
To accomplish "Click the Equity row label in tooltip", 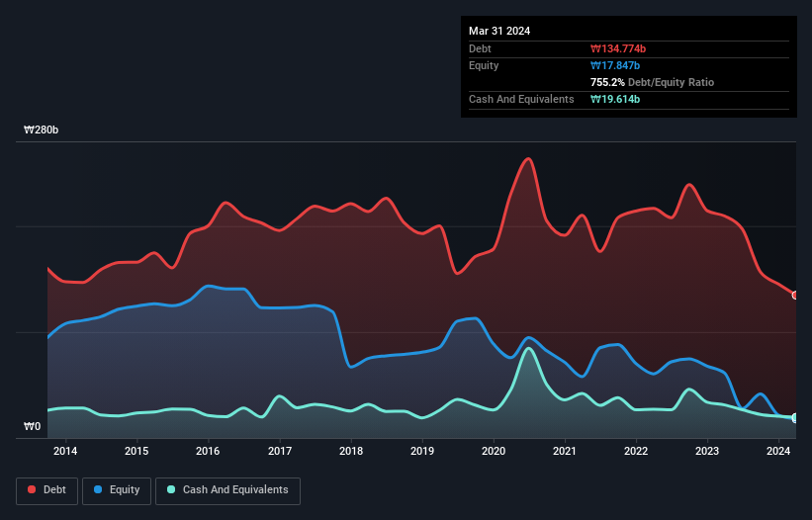I will [484, 65].
